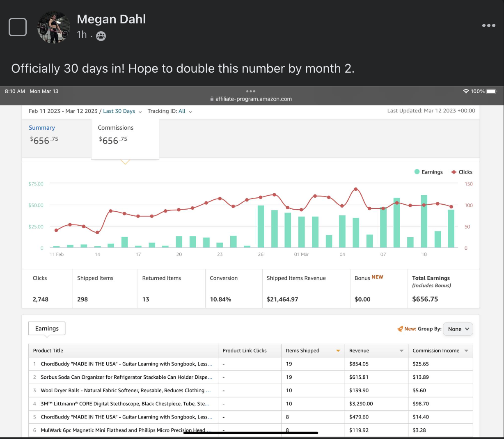Click the $3,290.00 revenue cell

[x=361, y=404]
